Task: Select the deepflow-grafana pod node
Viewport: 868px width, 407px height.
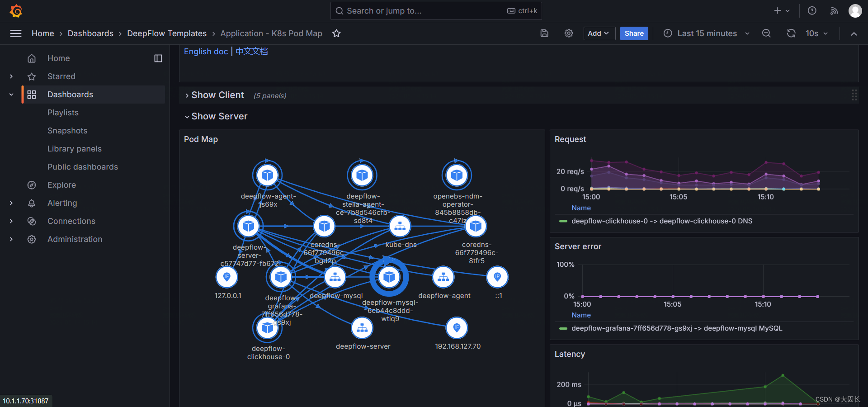Action: click(x=281, y=277)
